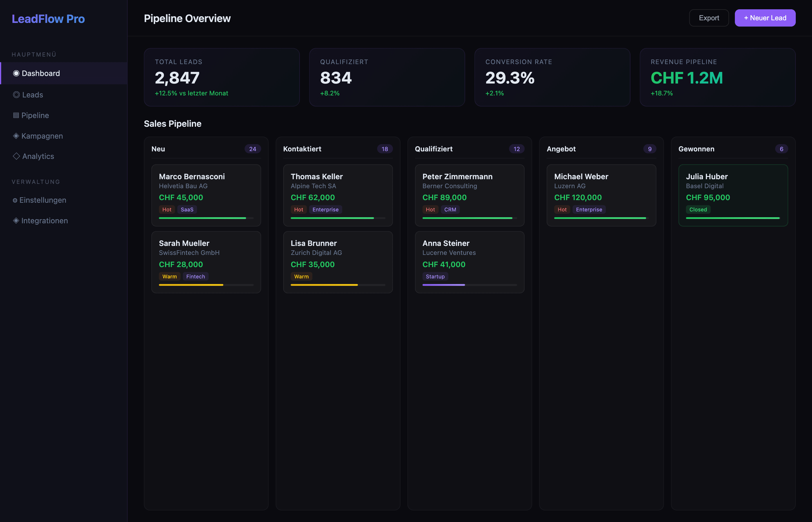Open the Revenue Pipeline stat card
This screenshot has width=812, height=522.
coord(717,77)
